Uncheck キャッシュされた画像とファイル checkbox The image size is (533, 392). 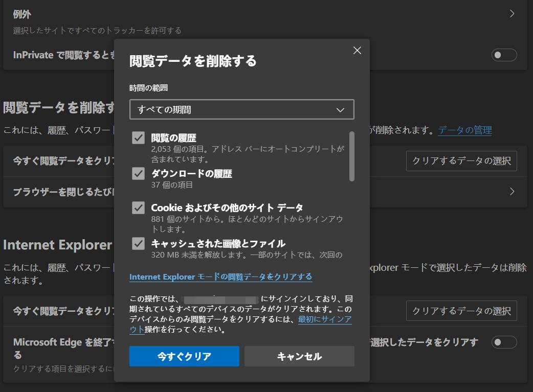138,243
